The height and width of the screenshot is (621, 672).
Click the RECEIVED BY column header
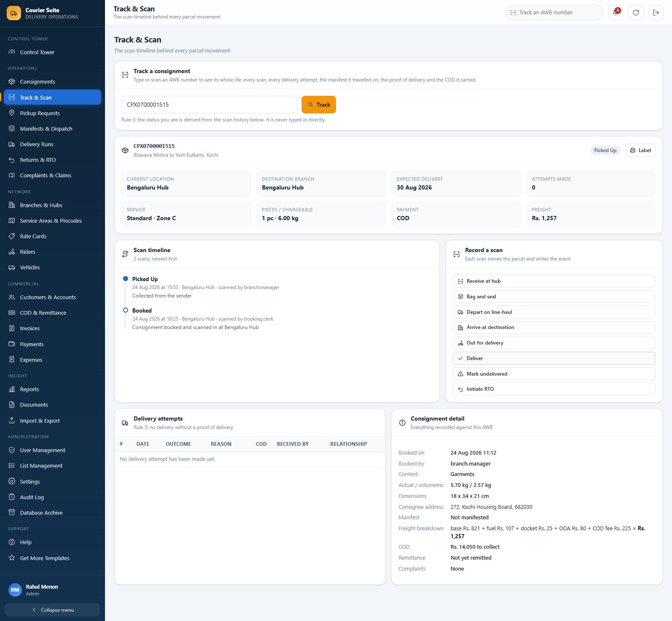293,444
